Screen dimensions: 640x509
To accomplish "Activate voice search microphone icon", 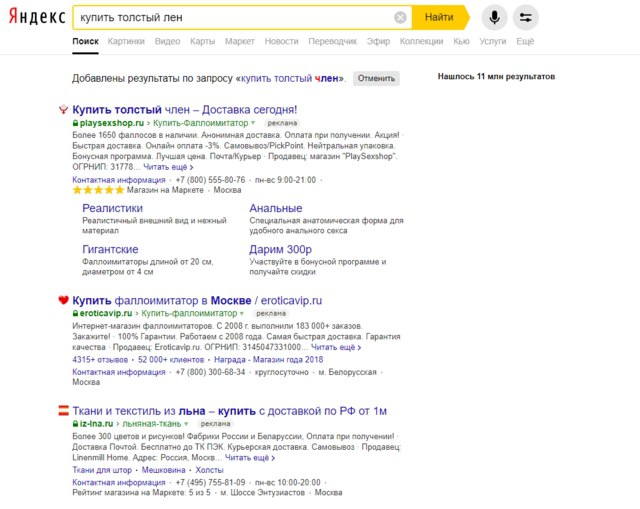I will point(494,18).
